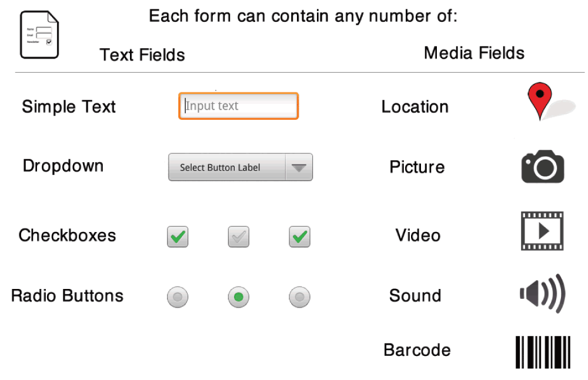This screenshot has height=380, width=588.
Task: Select the red Location map pin icon
Action: (540, 101)
